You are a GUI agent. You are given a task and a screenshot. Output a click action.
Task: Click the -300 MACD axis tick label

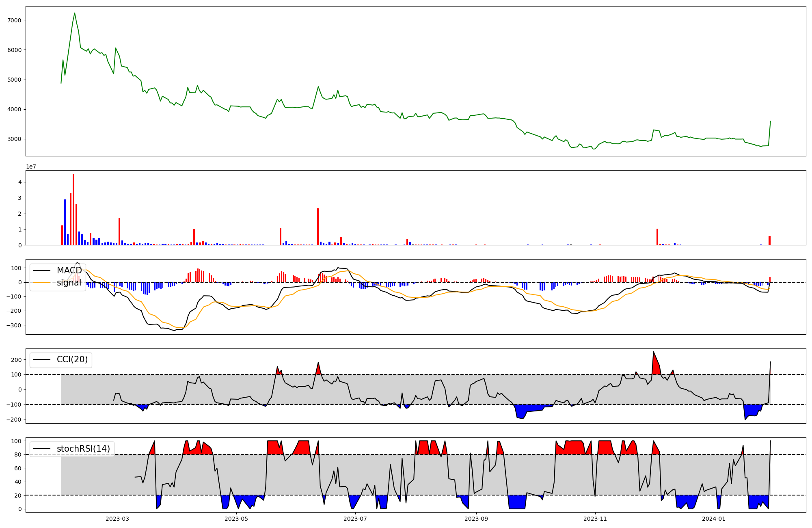(x=13, y=325)
